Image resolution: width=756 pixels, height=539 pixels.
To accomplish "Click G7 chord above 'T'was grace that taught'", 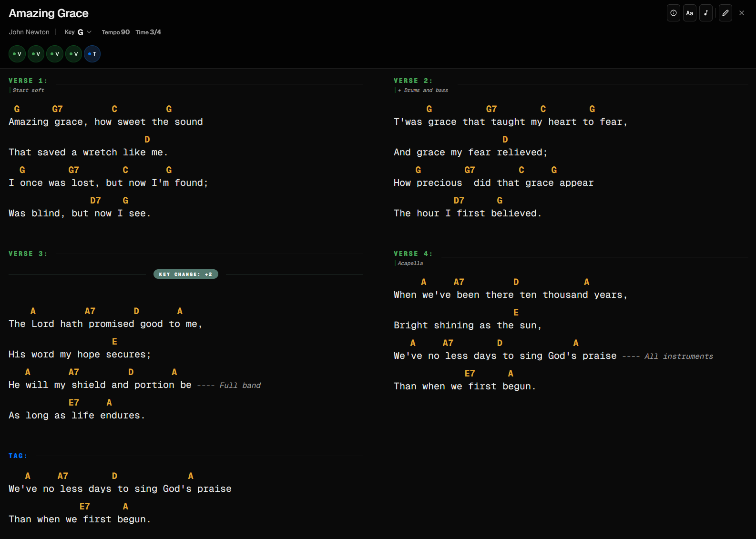I will [491, 109].
